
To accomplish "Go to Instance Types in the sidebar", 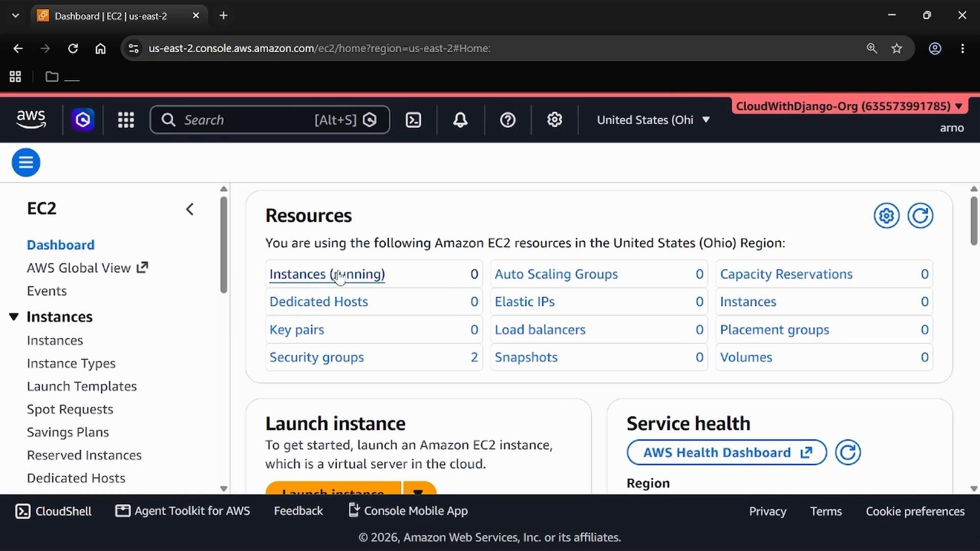I will (71, 363).
